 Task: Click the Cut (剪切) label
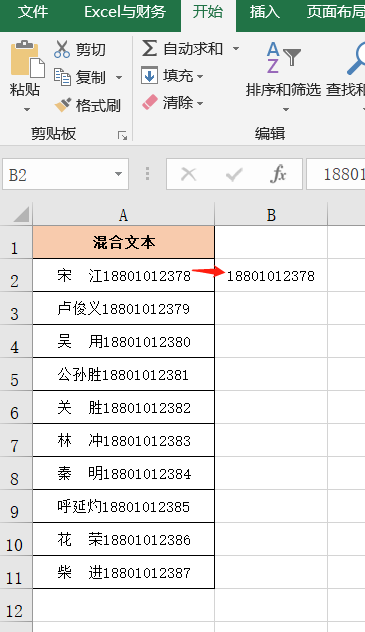coord(91,50)
